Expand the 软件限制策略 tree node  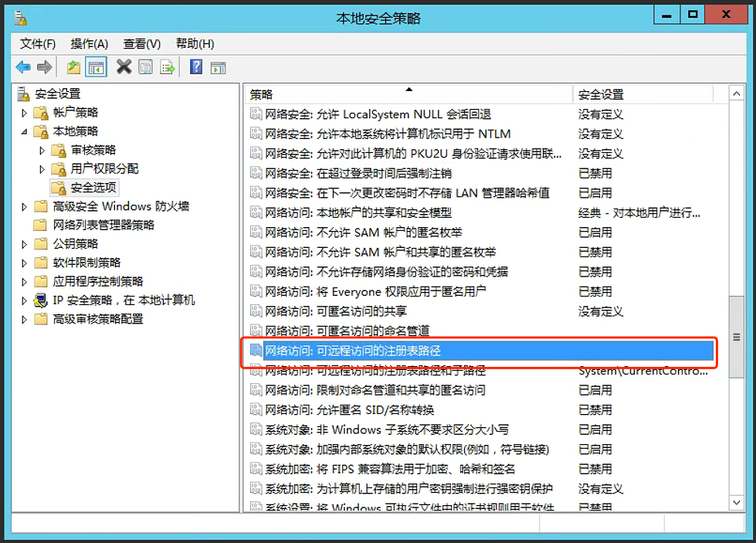[x=24, y=263]
